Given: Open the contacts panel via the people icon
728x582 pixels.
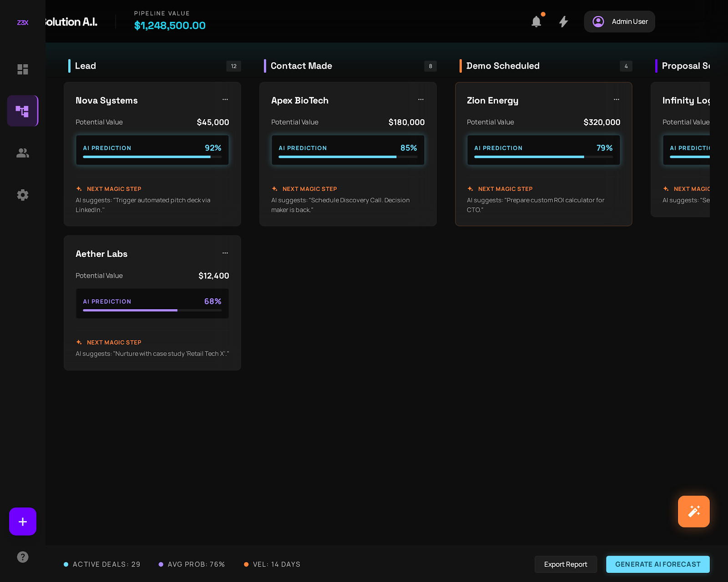Looking at the screenshot, I should [x=23, y=153].
